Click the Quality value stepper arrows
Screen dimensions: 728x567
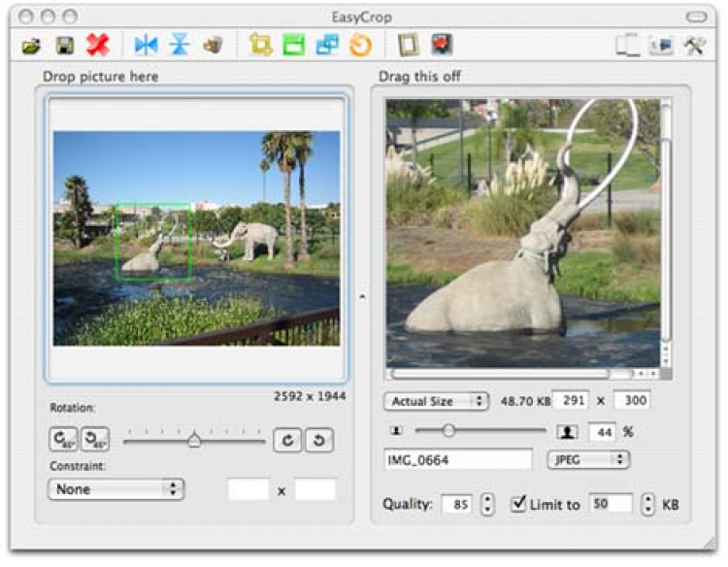(x=487, y=504)
